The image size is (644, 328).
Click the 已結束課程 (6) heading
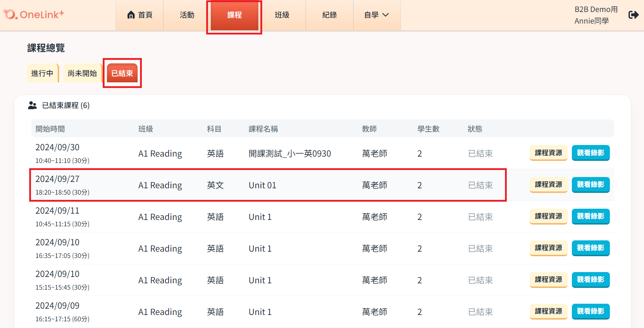[x=66, y=105]
